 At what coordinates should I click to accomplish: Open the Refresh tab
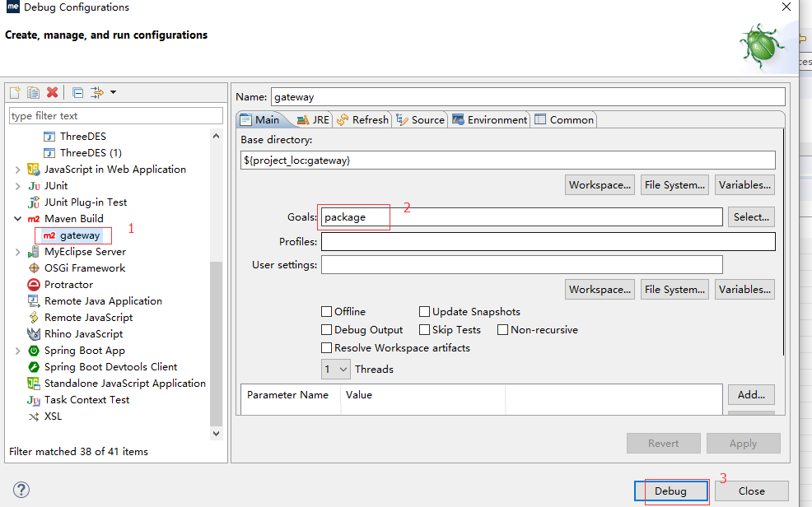click(362, 119)
